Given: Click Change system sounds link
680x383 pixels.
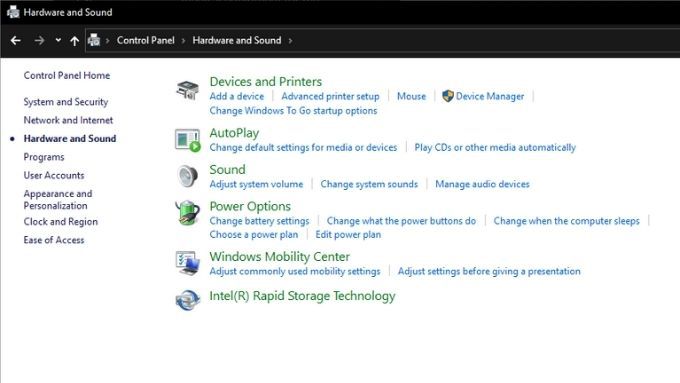Looking at the screenshot, I should tap(369, 184).
